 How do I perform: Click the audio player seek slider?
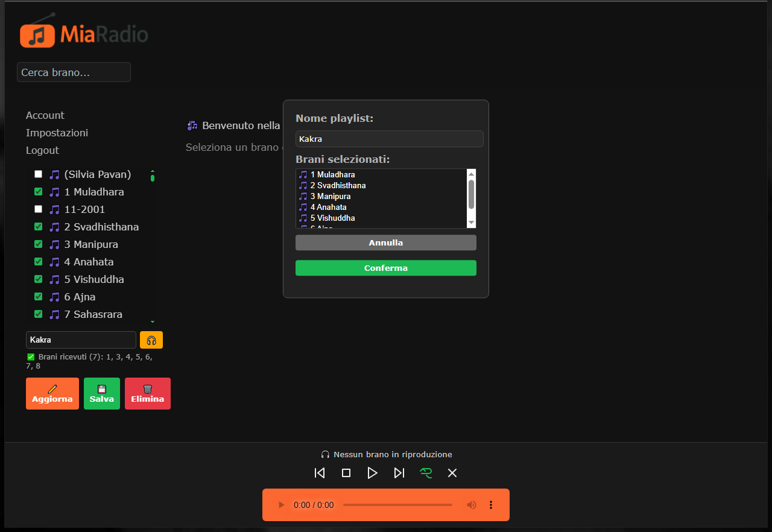pos(398,505)
